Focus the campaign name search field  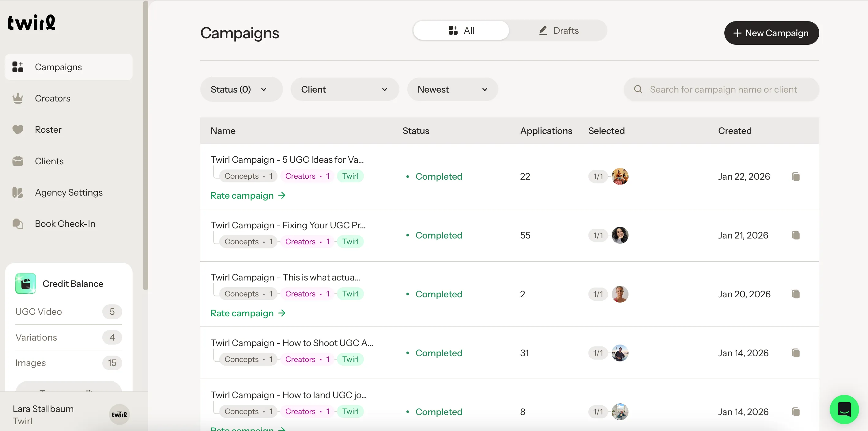(723, 90)
